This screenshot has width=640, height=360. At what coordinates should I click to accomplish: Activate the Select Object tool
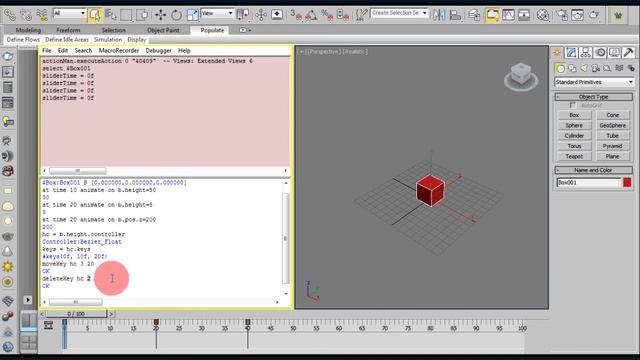point(95,15)
